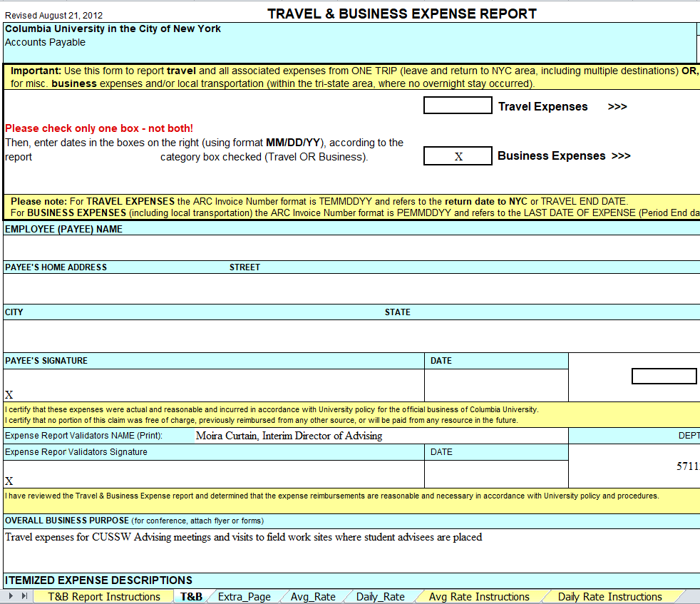Image resolution: width=700 pixels, height=604 pixels.
Task: Toggle the Business Expenses checkbox marked X
Action: 457,155
